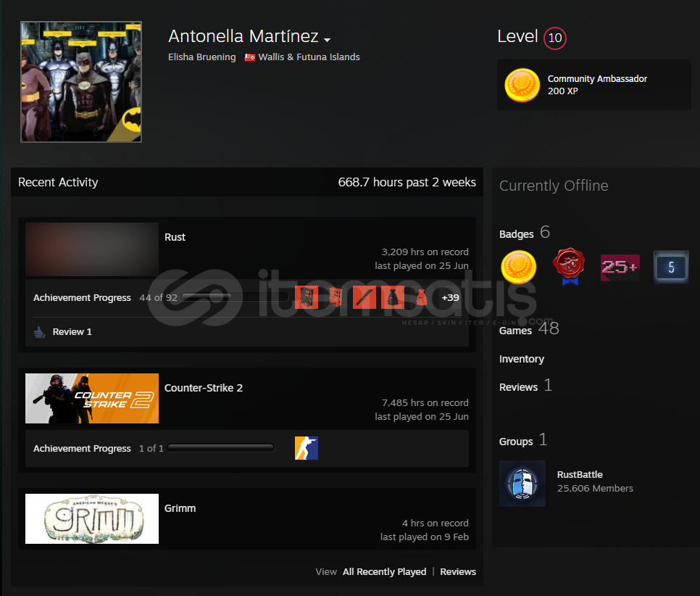The image size is (700, 596).
Task: Click the '7,485 hrs on record' text
Action: (x=425, y=402)
